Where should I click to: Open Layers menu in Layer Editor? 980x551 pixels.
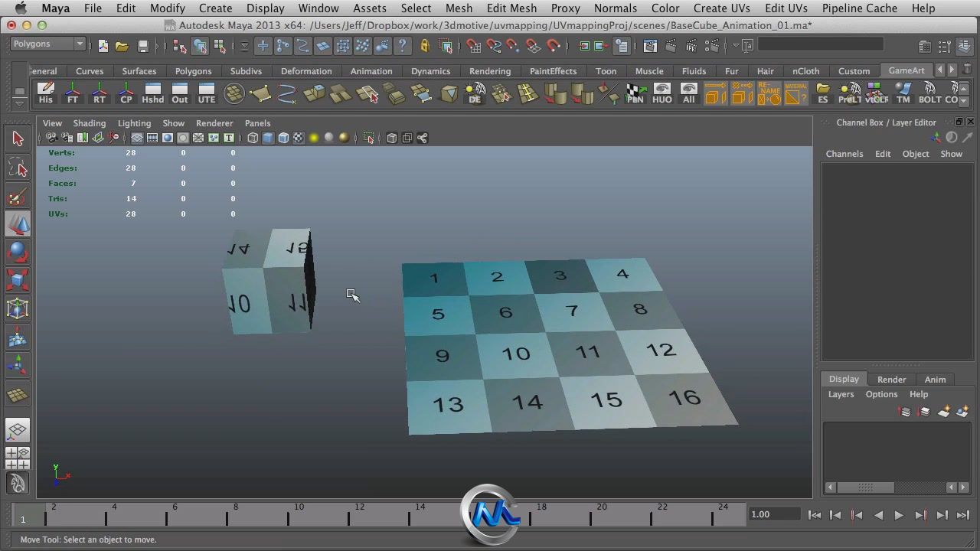point(841,394)
